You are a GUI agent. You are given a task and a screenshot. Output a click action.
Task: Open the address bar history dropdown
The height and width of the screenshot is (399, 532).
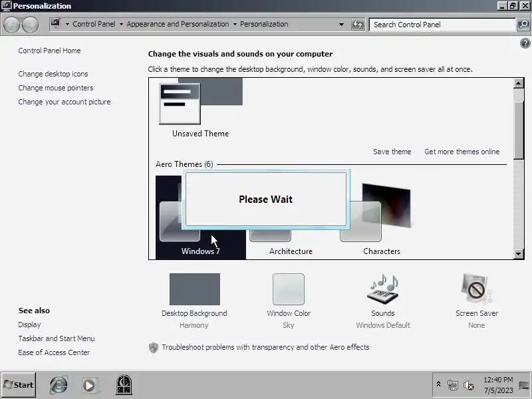pyautogui.click(x=341, y=25)
